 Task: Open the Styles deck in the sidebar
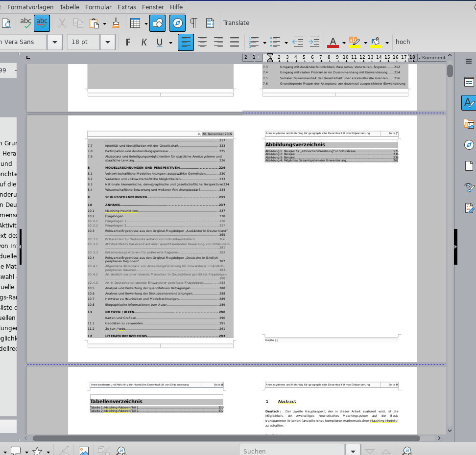pos(469,103)
